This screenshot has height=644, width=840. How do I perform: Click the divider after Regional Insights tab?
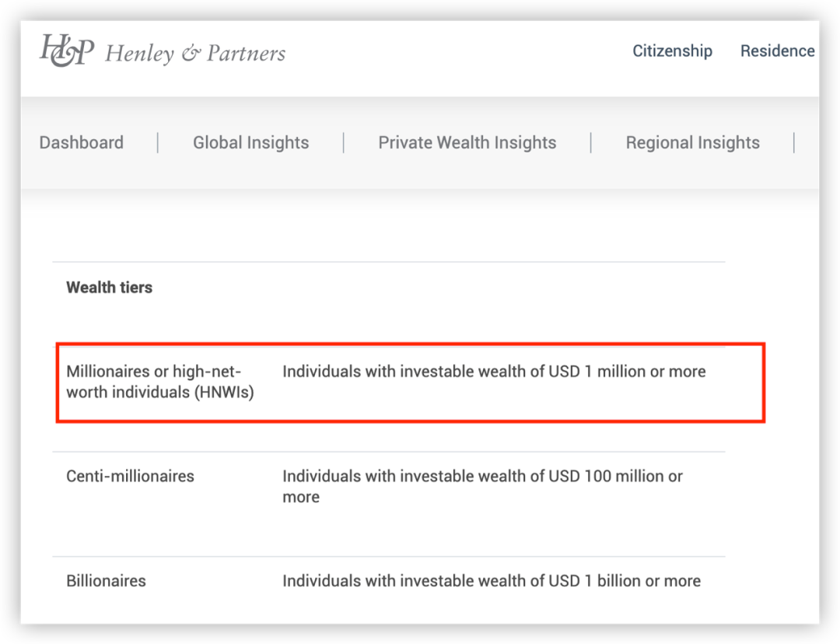coord(794,143)
